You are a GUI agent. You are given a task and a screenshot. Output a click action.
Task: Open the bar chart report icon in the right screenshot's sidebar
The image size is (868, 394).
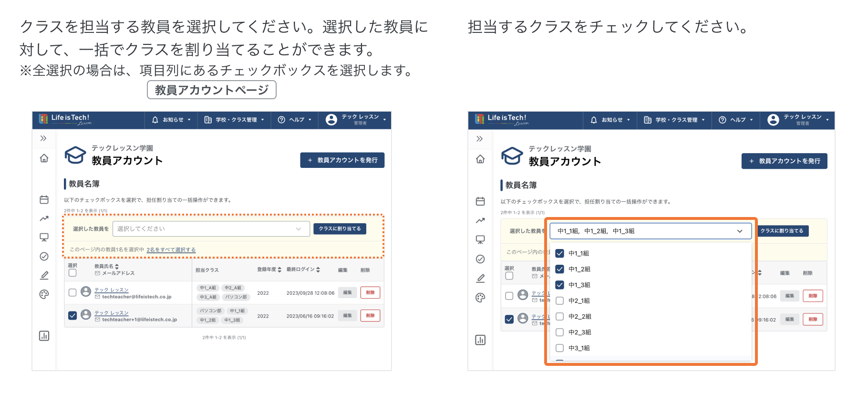coord(480,340)
